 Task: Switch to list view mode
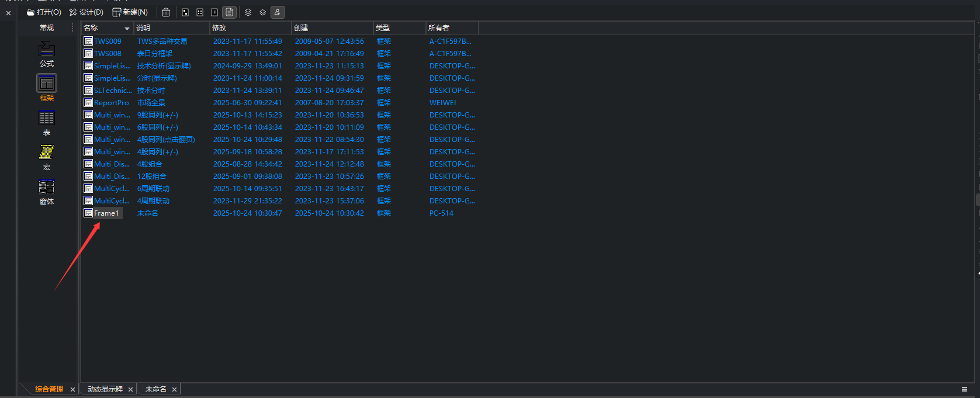[214, 12]
